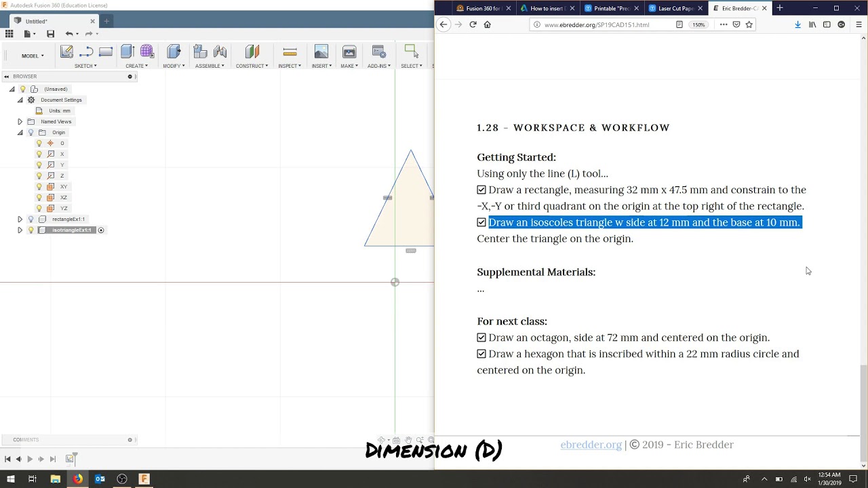
Task: Toggle visibility bulb of XY plane
Action: click(x=39, y=186)
